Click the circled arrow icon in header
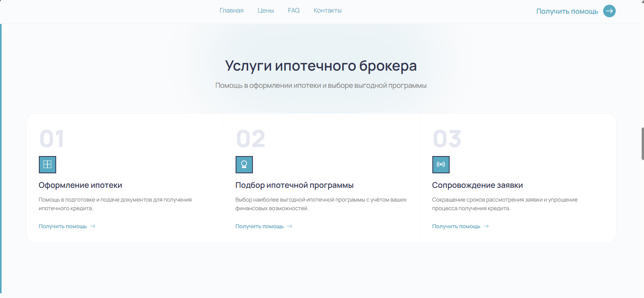 609,11
